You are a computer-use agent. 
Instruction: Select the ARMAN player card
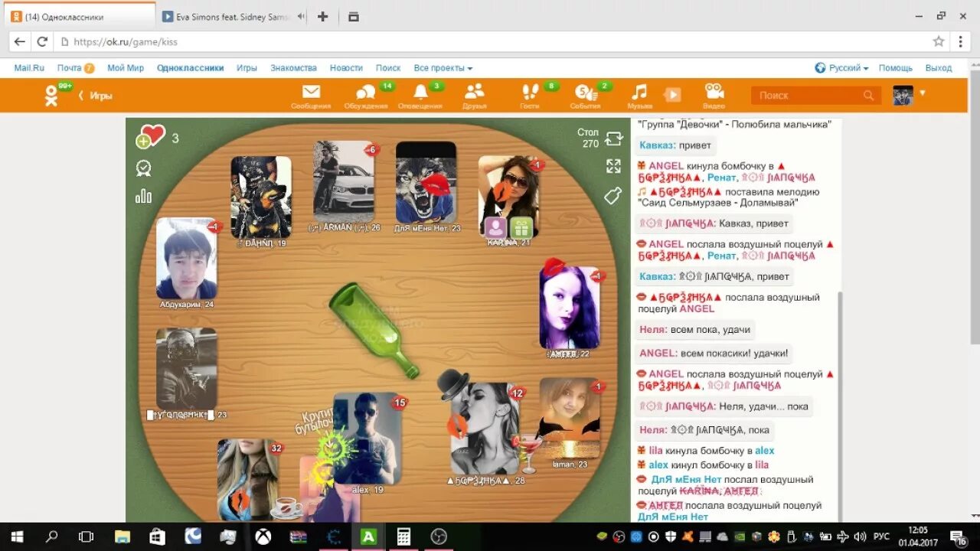tap(344, 181)
